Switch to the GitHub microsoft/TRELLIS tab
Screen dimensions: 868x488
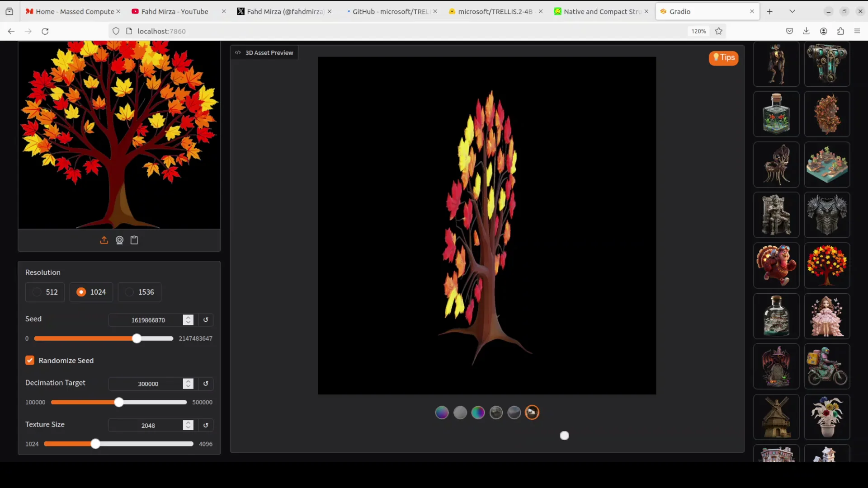click(390, 11)
